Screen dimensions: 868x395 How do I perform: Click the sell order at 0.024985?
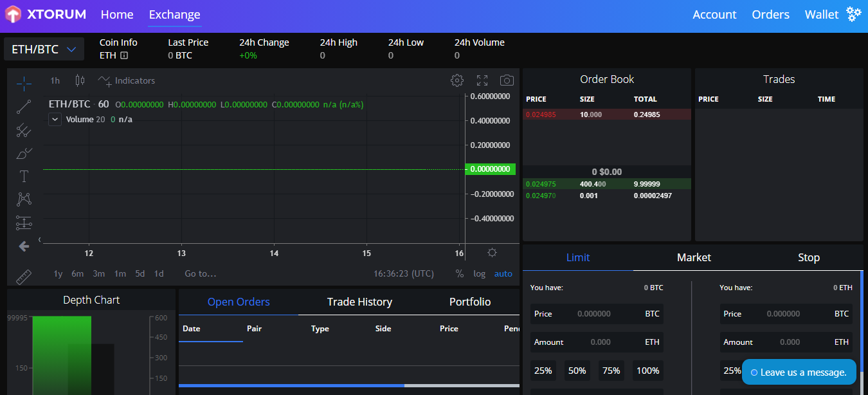click(x=607, y=115)
